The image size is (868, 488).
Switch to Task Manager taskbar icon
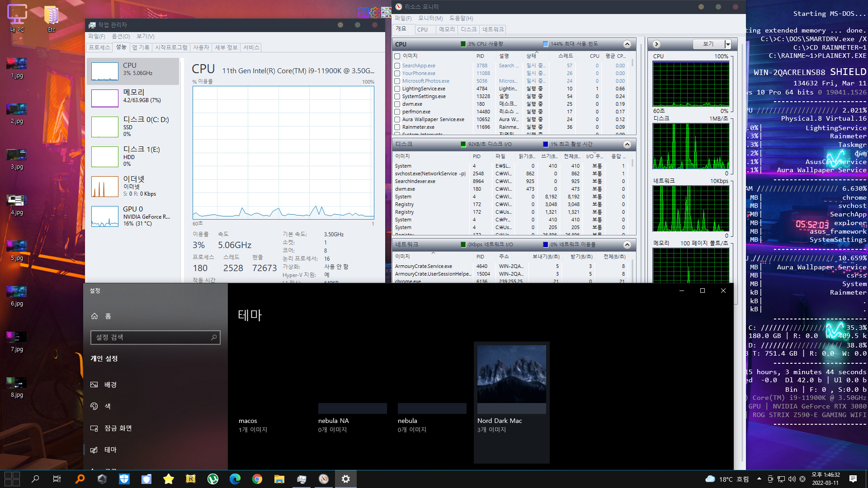pyautogui.click(x=302, y=479)
